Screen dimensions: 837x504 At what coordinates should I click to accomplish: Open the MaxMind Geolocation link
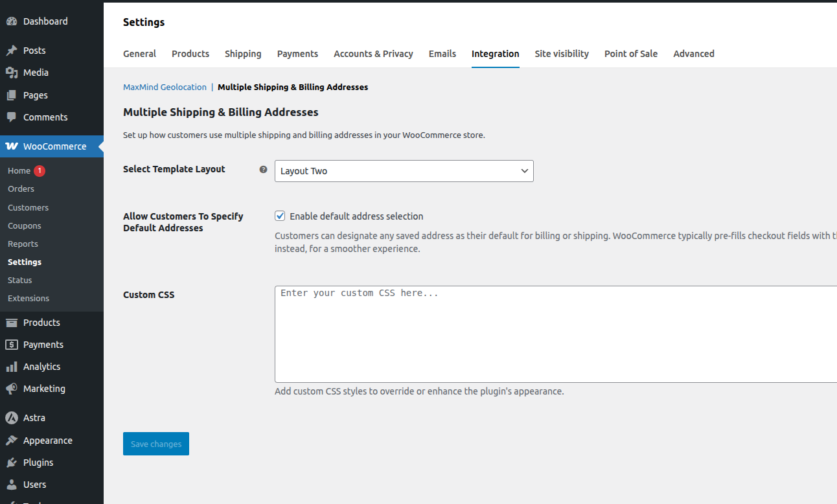[x=165, y=87]
